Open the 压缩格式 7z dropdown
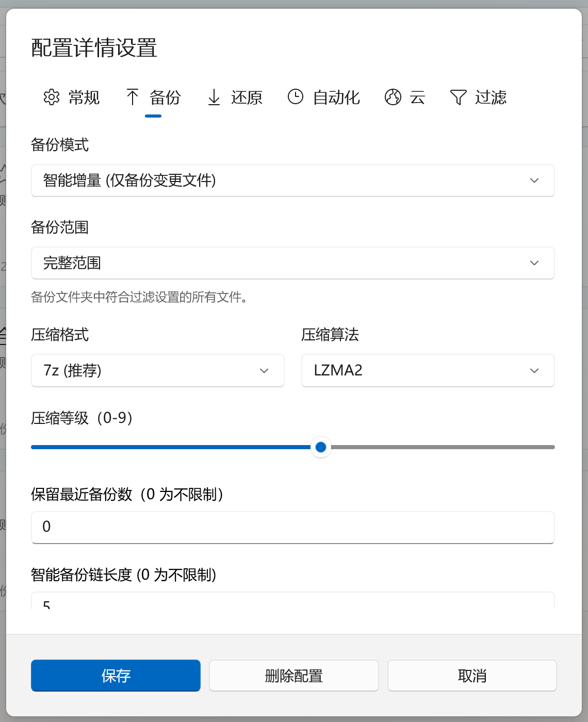The width and height of the screenshot is (588, 722). pyautogui.click(x=158, y=370)
